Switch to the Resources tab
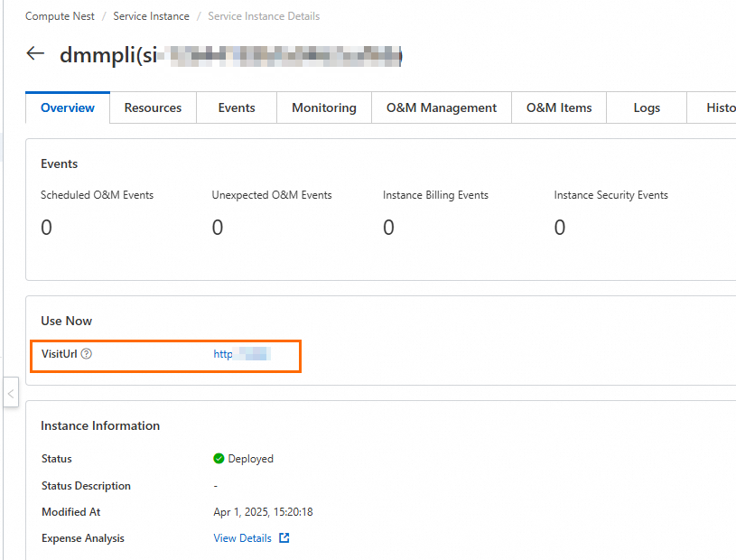 tap(153, 107)
